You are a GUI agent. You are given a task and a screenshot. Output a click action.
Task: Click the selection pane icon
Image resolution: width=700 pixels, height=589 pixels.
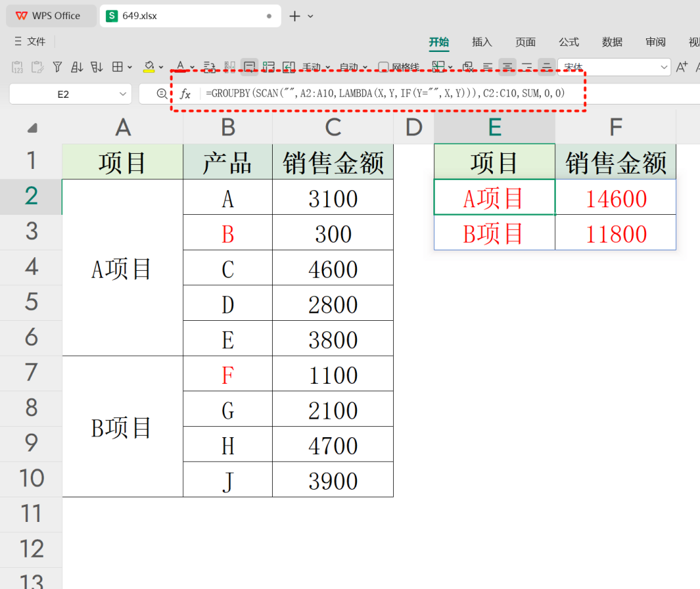[x=468, y=67]
